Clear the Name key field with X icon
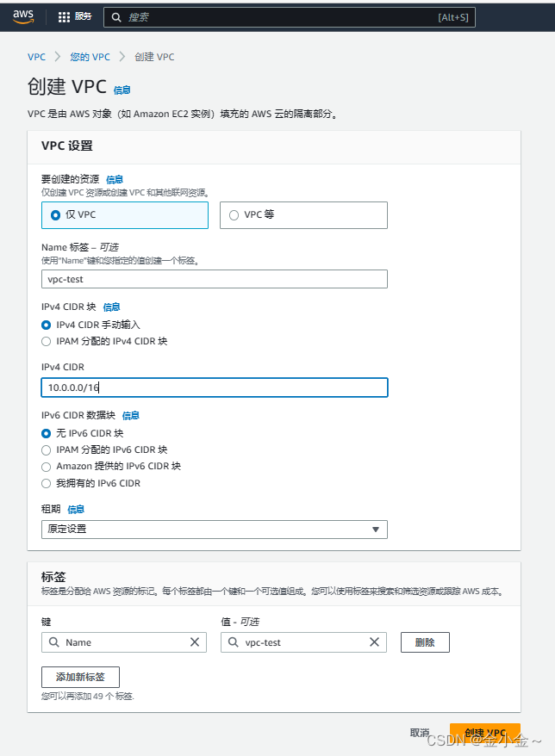 point(195,641)
